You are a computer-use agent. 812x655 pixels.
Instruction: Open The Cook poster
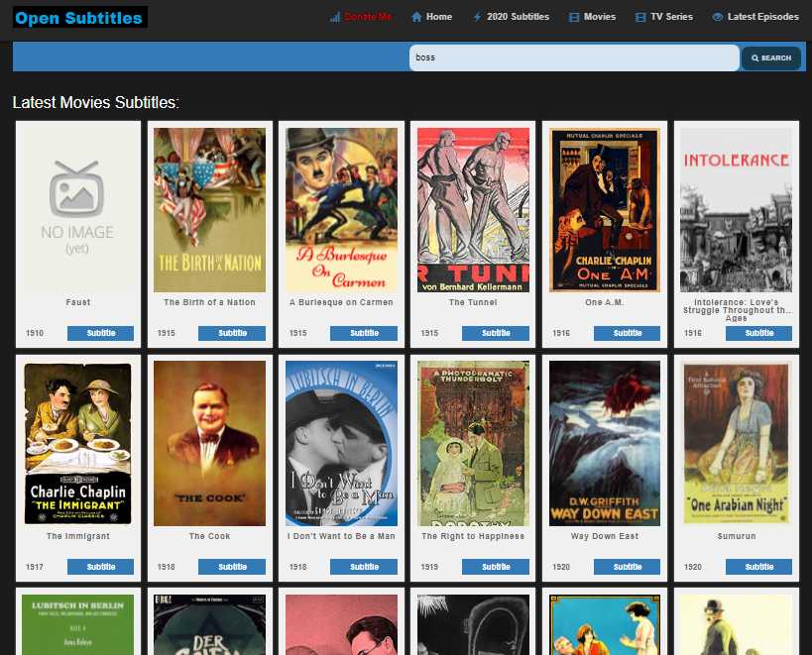point(210,443)
